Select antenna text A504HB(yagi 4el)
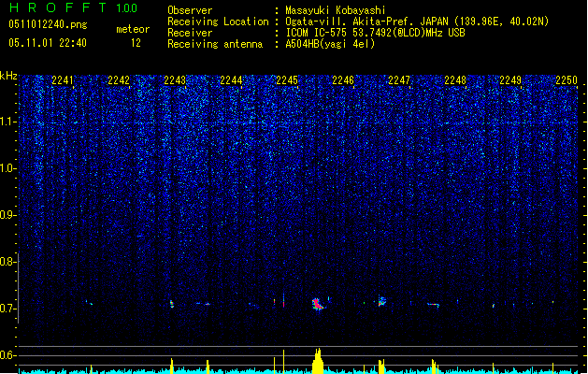This screenshot has height=374, width=588. point(330,44)
